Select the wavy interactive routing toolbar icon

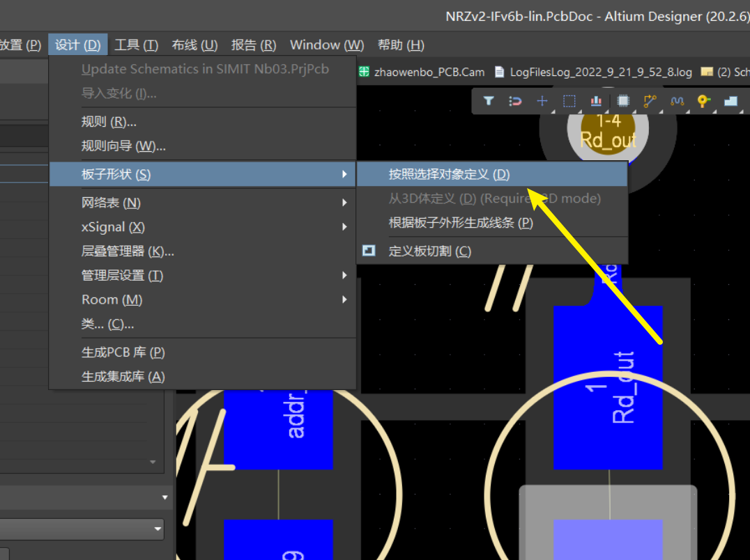click(x=677, y=100)
